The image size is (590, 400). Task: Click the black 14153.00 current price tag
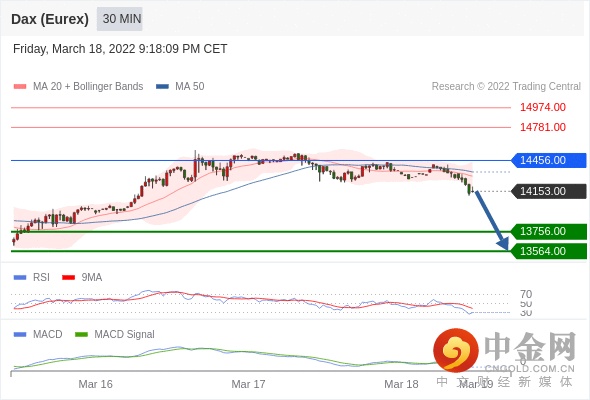(x=549, y=191)
